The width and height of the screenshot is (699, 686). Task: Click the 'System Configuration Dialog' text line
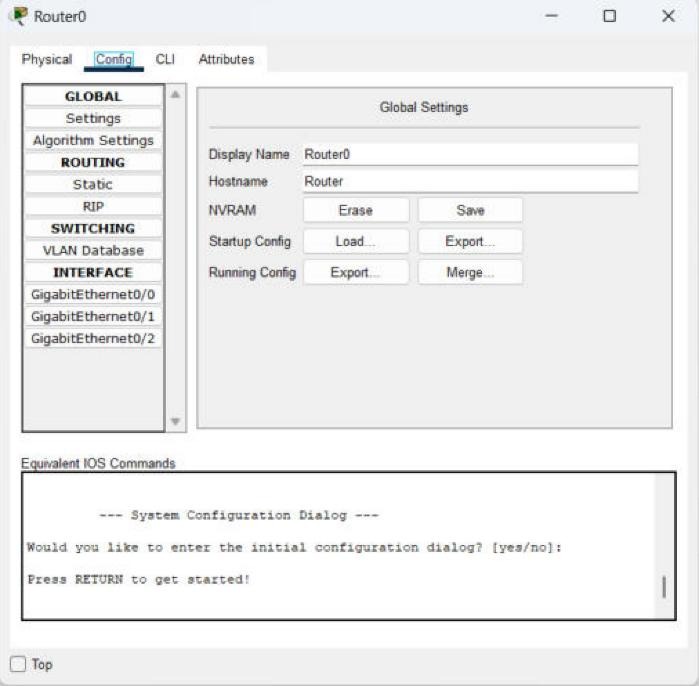tap(238, 515)
